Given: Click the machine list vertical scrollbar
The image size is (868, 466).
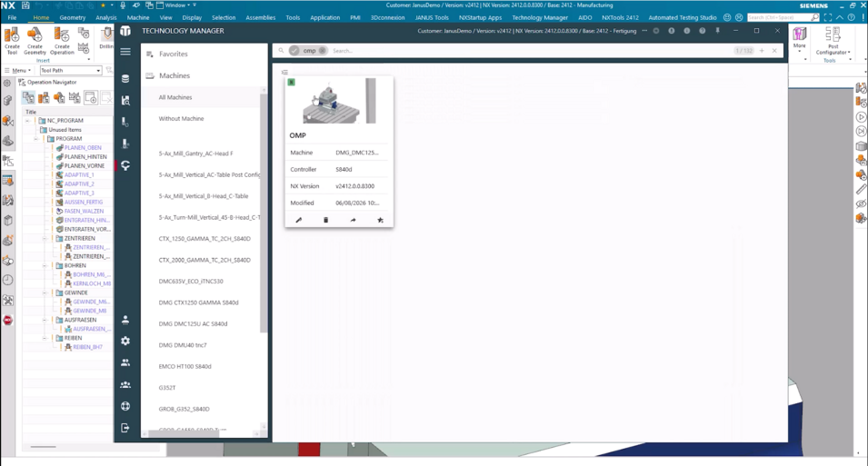Looking at the screenshot, I should (x=263, y=213).
